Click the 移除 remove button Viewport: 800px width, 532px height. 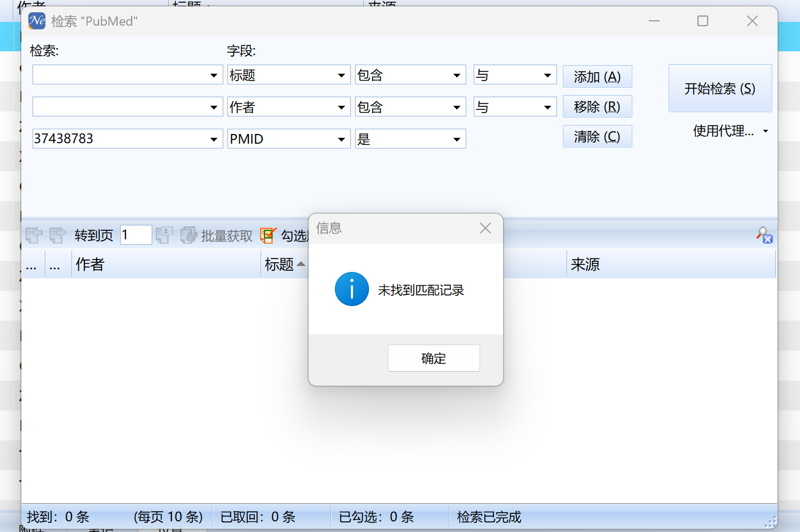point(597,106)
